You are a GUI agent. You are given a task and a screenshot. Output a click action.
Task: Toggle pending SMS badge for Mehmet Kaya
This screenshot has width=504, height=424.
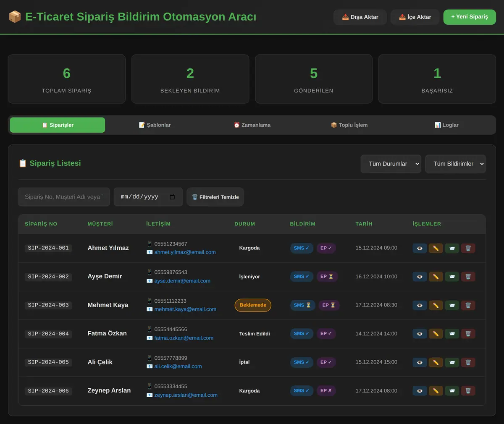point(302,305)
